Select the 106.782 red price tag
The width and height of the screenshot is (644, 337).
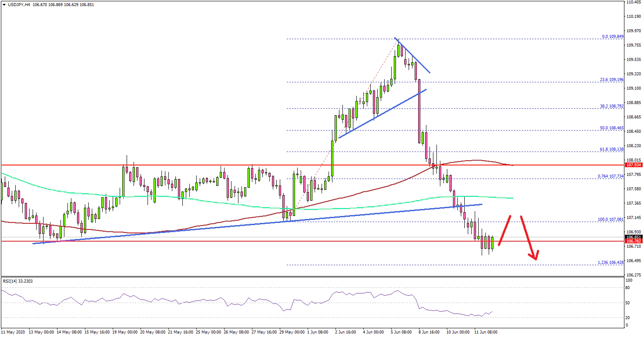coord(634,241)
